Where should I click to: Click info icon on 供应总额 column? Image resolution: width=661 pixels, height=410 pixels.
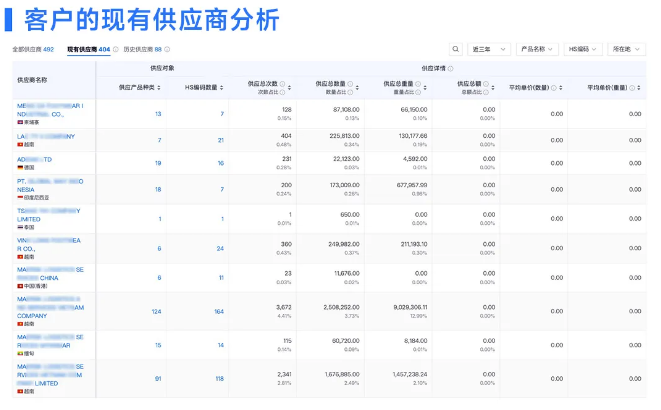487,84
